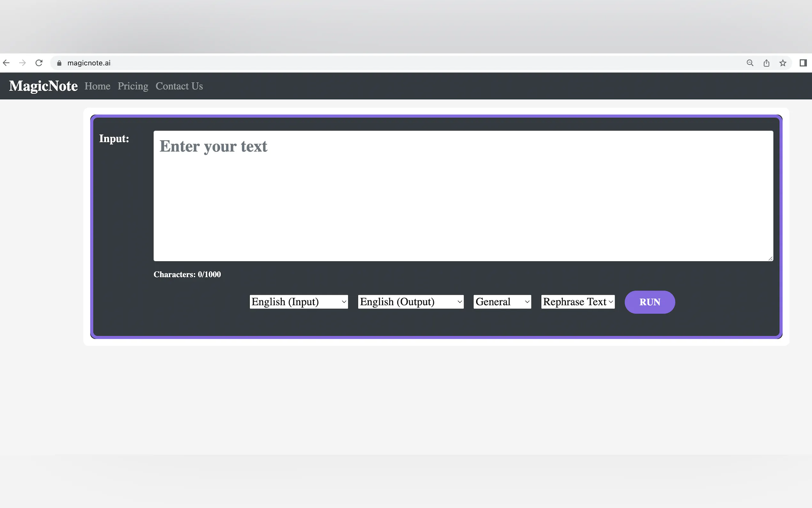Bookmark this page with star icon
The image size is (812, 508).
(783, 63)
